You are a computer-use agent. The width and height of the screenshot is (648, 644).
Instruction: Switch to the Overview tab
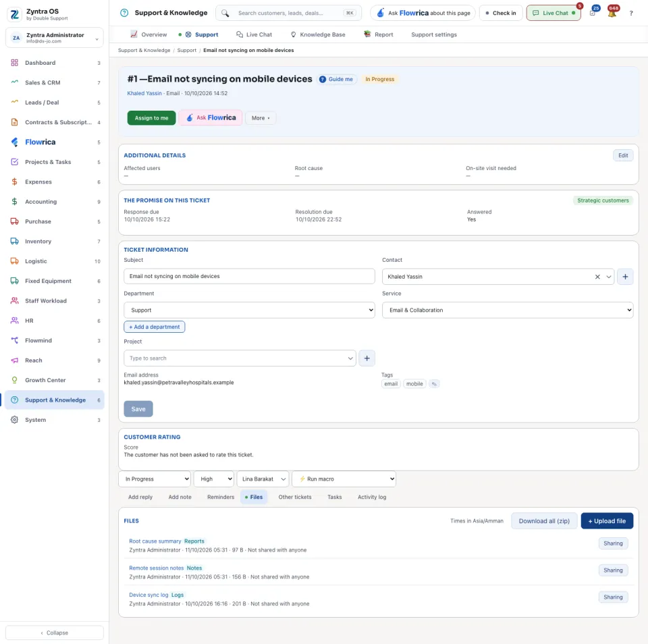click(148, 34)
